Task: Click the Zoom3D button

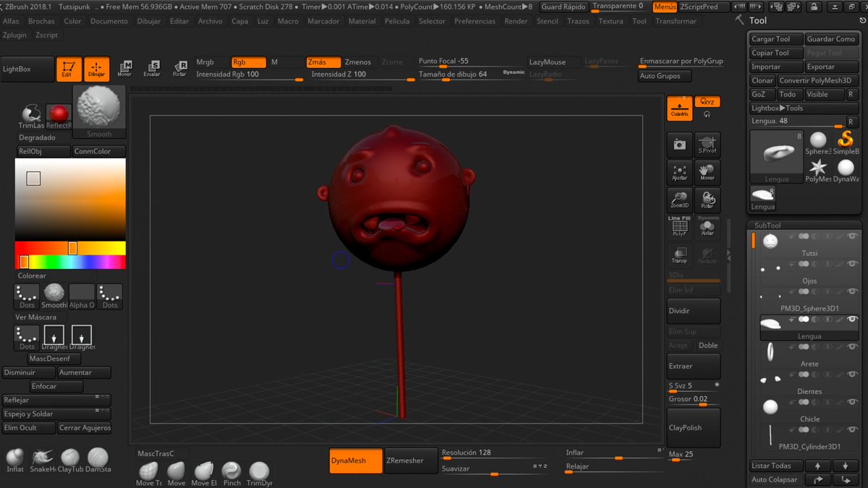Action: pyautogui.click(x=679, y=200)
